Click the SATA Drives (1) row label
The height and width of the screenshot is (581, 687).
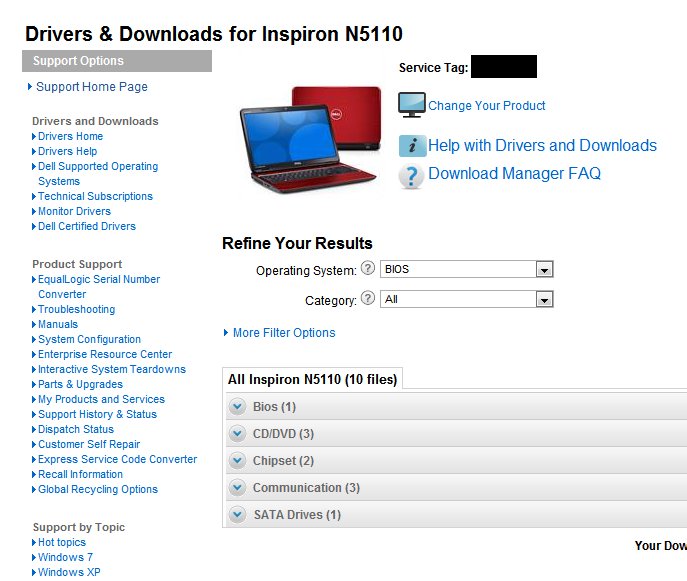click(297, 515)
